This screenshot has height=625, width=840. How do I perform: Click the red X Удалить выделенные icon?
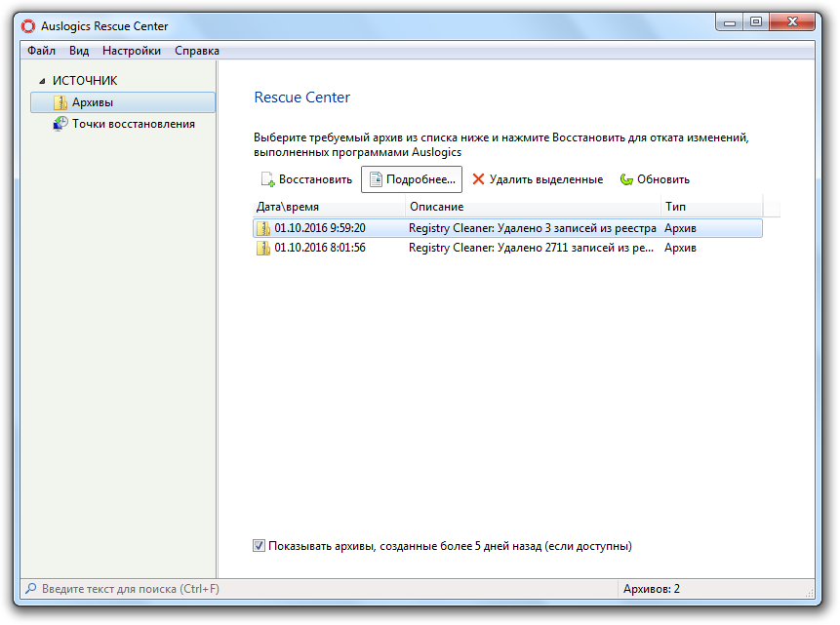pyautogui.click(x=478, y=179)
